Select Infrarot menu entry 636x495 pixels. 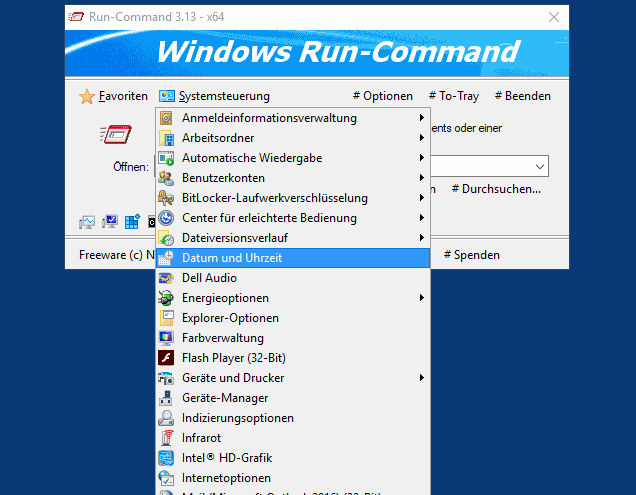pos(293,438)
